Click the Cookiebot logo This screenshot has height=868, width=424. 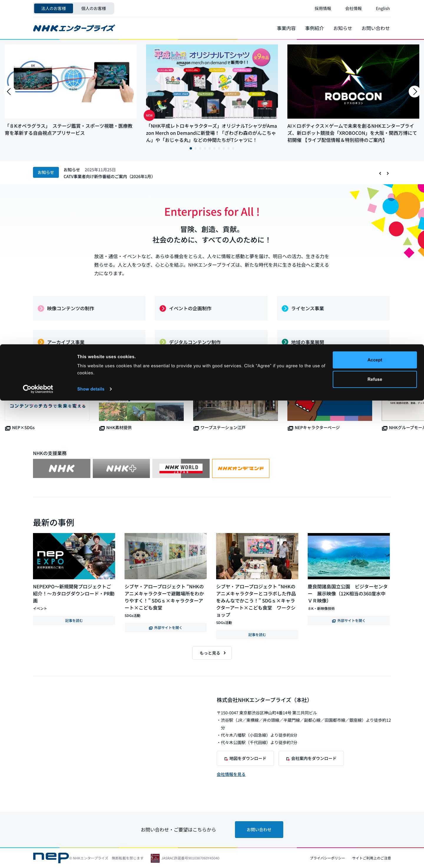[x=38, y=389]
